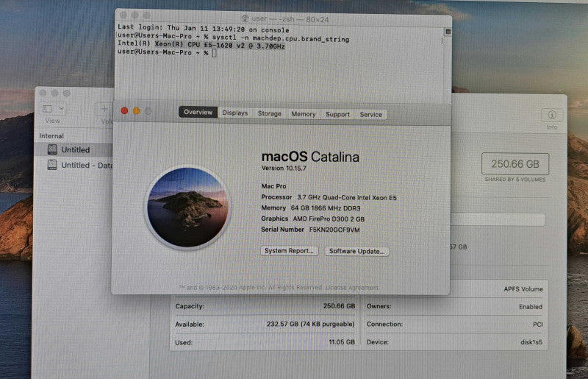Screen dimensions: 588x379
Task: Click the Intel Xeon E5-1620 output line
Action: (x=201, y=45)
